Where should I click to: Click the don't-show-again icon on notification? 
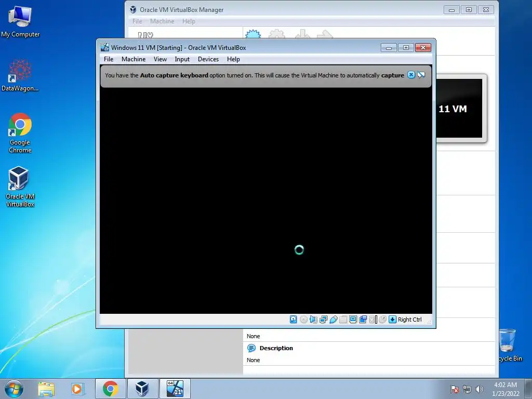pyautogui.click(x=421, y=75)
